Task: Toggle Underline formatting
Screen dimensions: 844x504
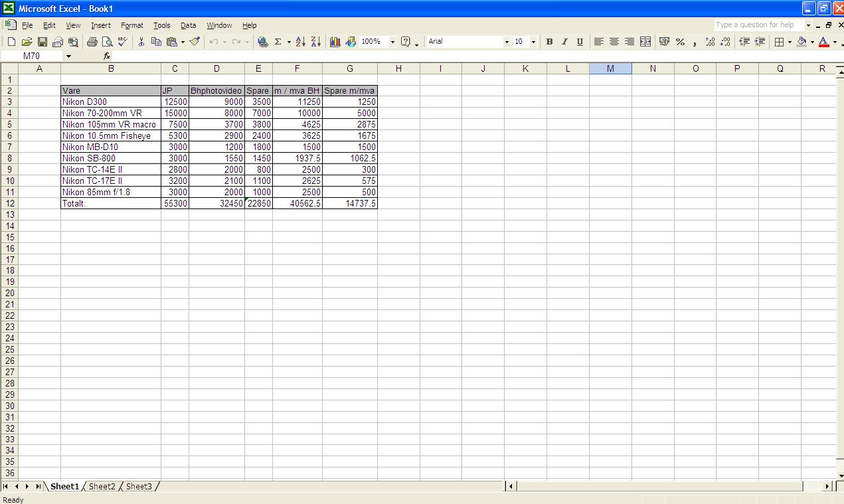Action: [x=580, y=42]
